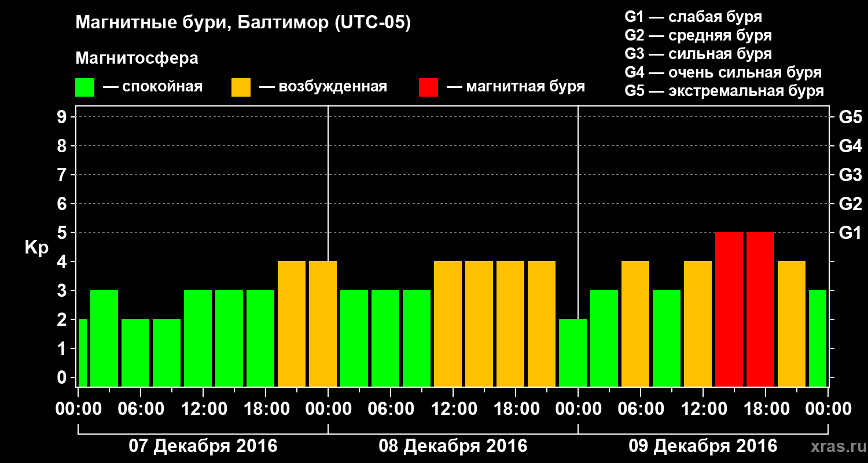This screenshot has height=463, width=868.
Task: Click the '— возбужденная' legend label
Action: point(323,87)
